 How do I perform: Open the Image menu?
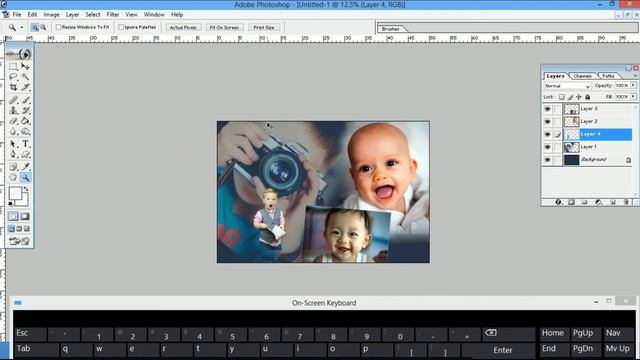pyautogui.click(x=51, y=15)
